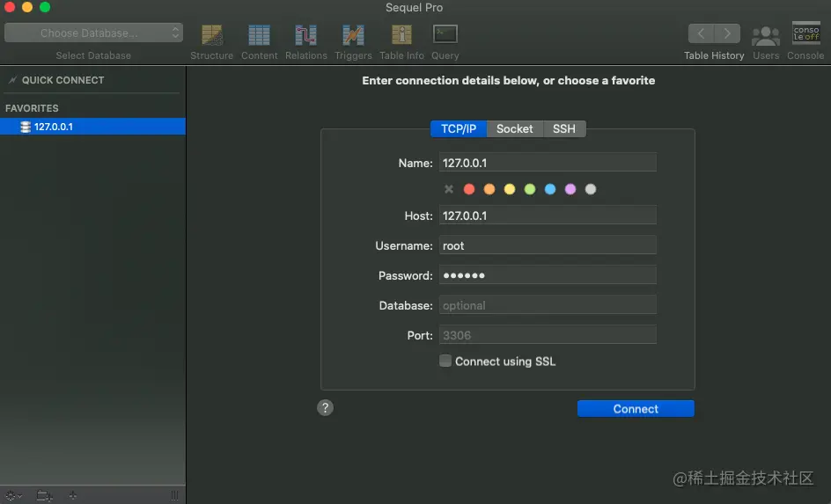Click the Password input field

(548, 275)
